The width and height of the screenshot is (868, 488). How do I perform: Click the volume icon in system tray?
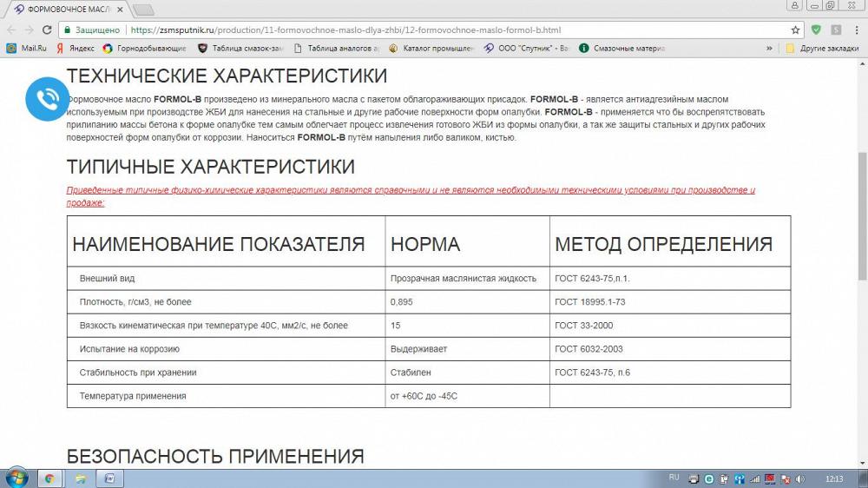point(800,478)
